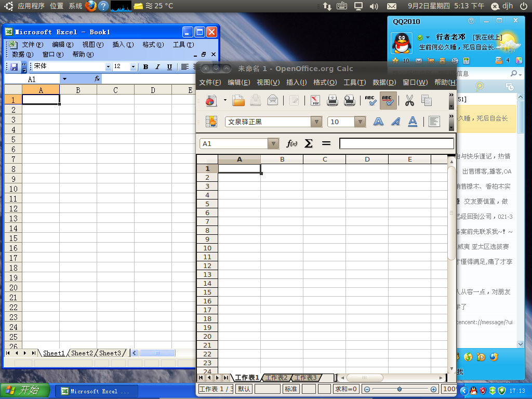Click the Cut scissors icon in Calc
The width and height of the screenshot is (532, 399).
tap(409, 100)
